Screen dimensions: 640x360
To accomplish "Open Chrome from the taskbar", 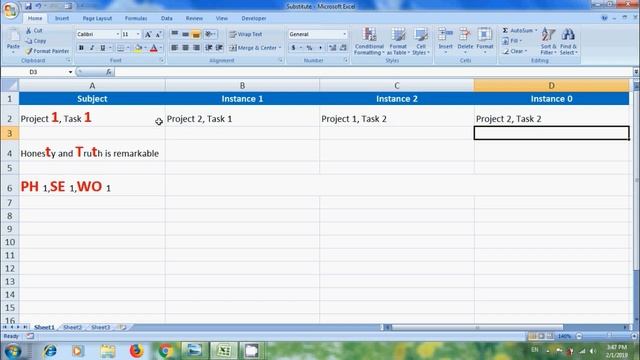I will click(x=166, y=351).
